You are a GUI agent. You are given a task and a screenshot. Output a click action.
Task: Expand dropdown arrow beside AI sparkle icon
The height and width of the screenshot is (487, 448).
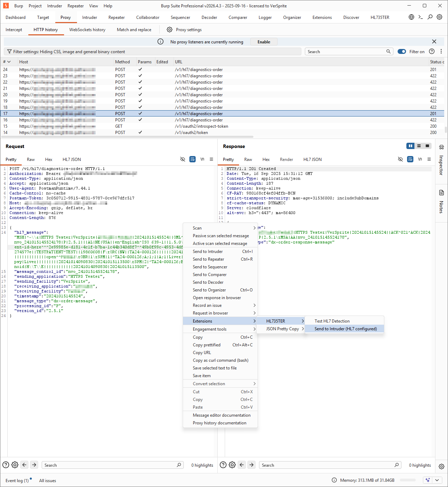[x=437, y=480]
